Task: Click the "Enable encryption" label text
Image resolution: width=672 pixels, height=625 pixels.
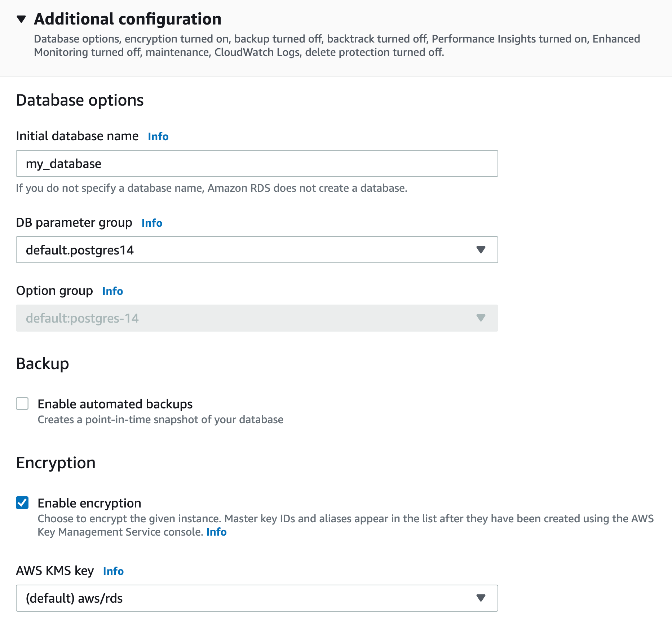Action: [89, 503]
